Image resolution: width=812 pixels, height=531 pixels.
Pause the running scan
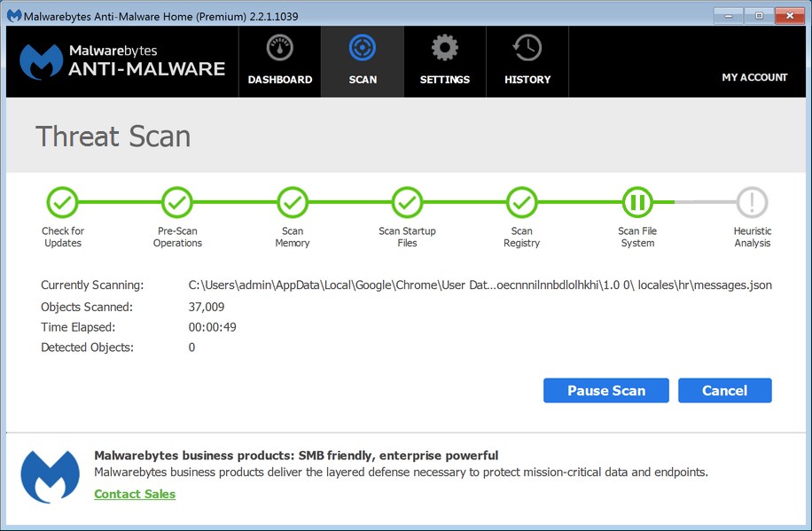(605, 390)
